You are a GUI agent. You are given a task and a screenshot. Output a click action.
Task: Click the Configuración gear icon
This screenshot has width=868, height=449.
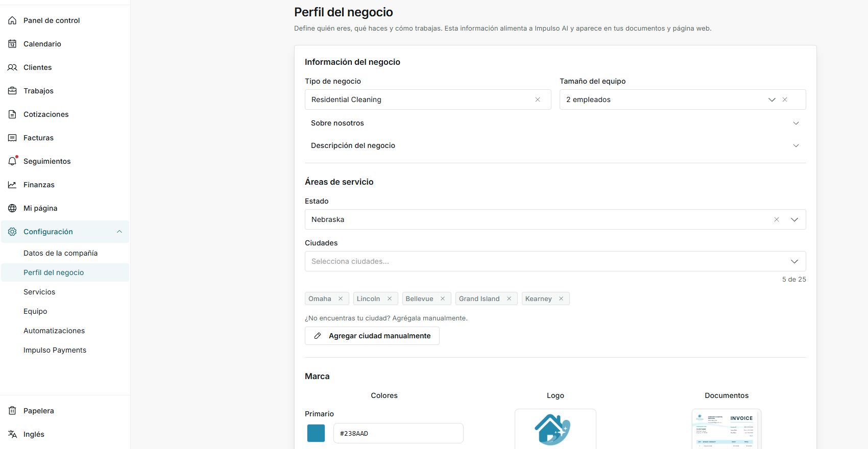12,232
